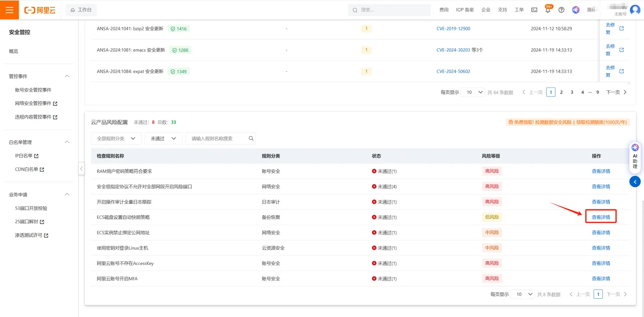Focus the top 搜索 search box
The image size is (644, 317).
389,10
